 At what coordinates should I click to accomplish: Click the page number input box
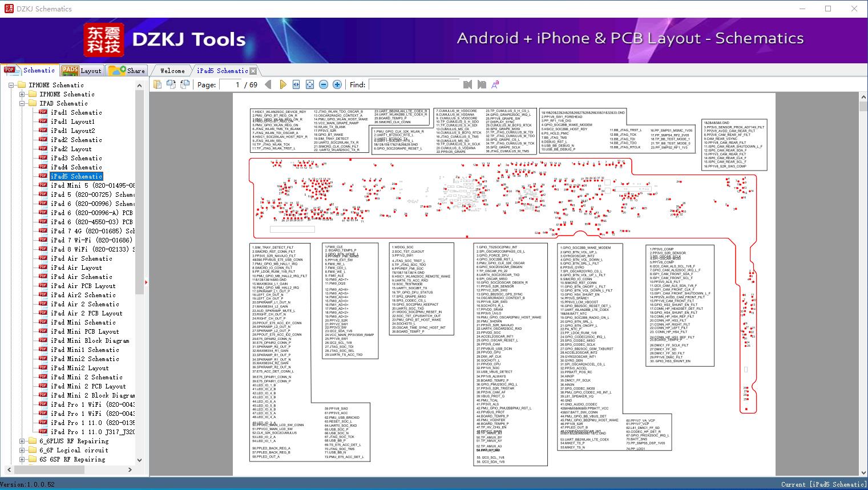231,84
